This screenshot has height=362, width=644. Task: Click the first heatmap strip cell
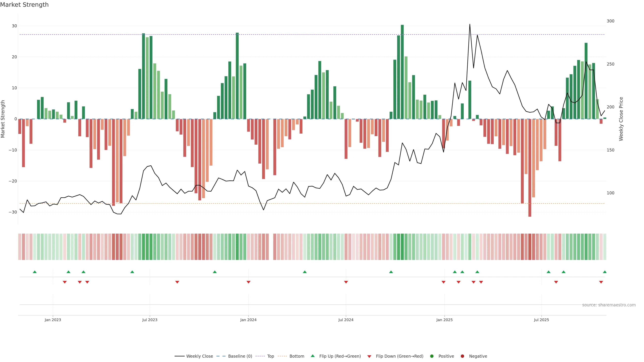point(20,247)
